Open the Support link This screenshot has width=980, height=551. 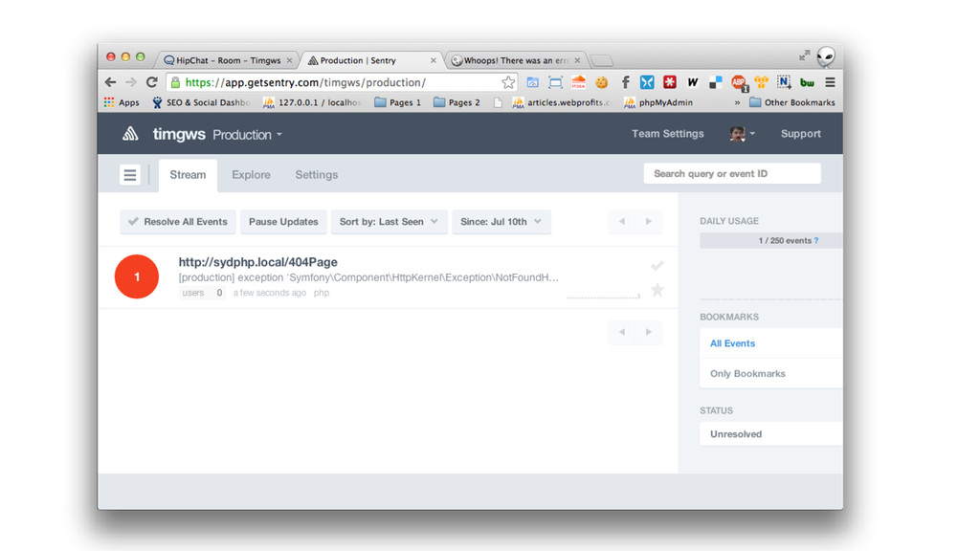(x=801, y=134)
